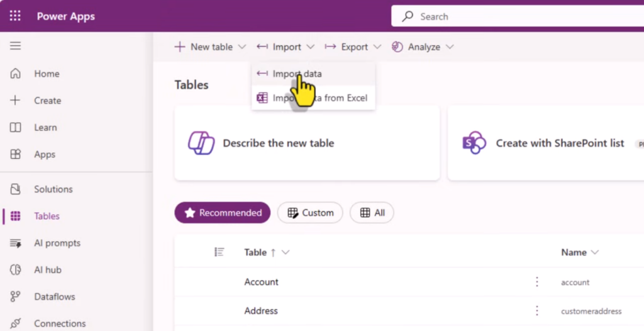Image resolution: width=644 pixels, height=331 pixels.
Task: Select the All tables filter
Action: (372, 213)
